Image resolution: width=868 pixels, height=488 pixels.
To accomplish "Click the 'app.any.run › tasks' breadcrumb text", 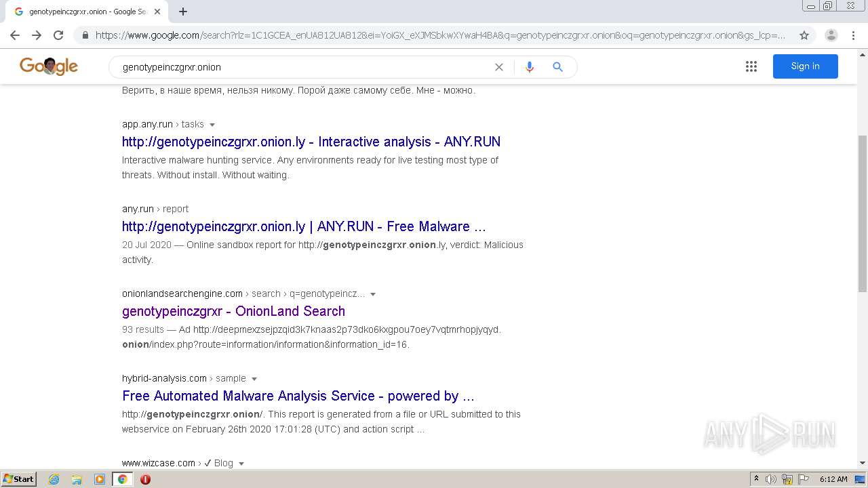I will click(163, 124).
